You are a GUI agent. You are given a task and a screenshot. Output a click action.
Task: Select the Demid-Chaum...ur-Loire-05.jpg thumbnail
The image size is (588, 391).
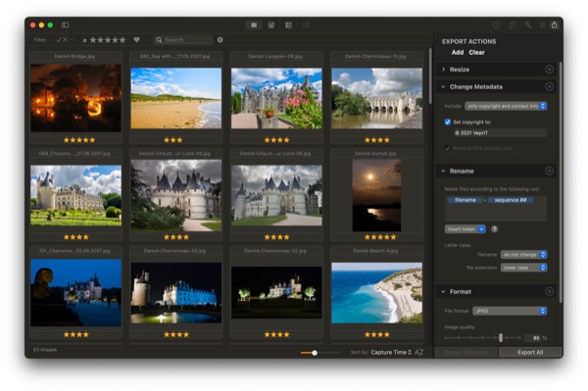pyautogui.click(x=175, y=195)
